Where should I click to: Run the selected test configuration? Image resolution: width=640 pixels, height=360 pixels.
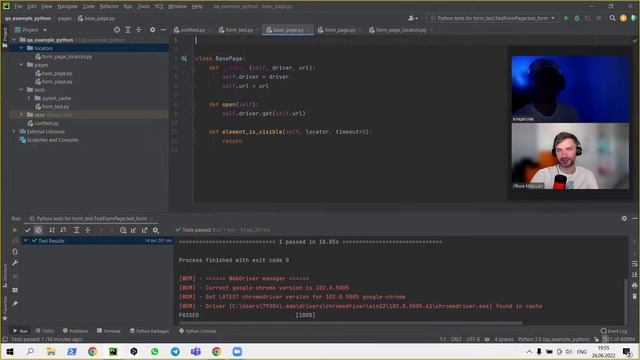566,18
